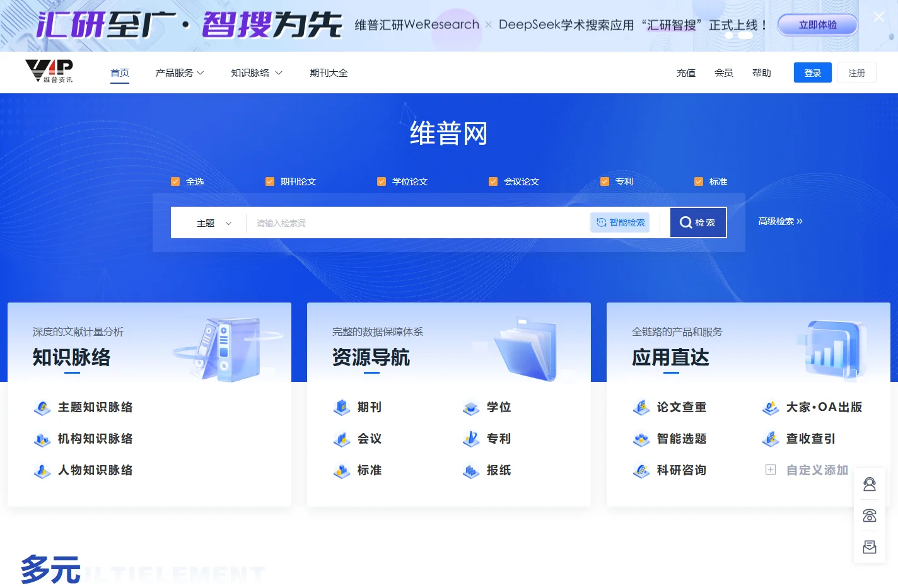Open the 主题 search field dropdown

214,223
